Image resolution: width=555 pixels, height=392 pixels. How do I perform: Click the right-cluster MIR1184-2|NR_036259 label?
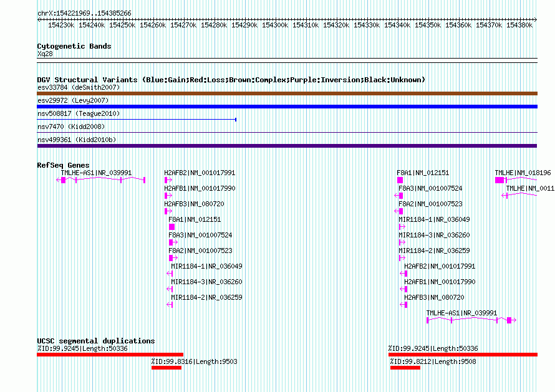pyautogui.click(x=434, y=251)
